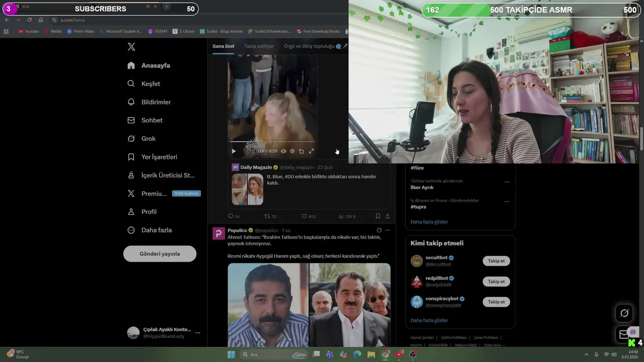Screen dimensions: 644x362
Task: Open more options on Populicc post
Action: click(387, 230)
